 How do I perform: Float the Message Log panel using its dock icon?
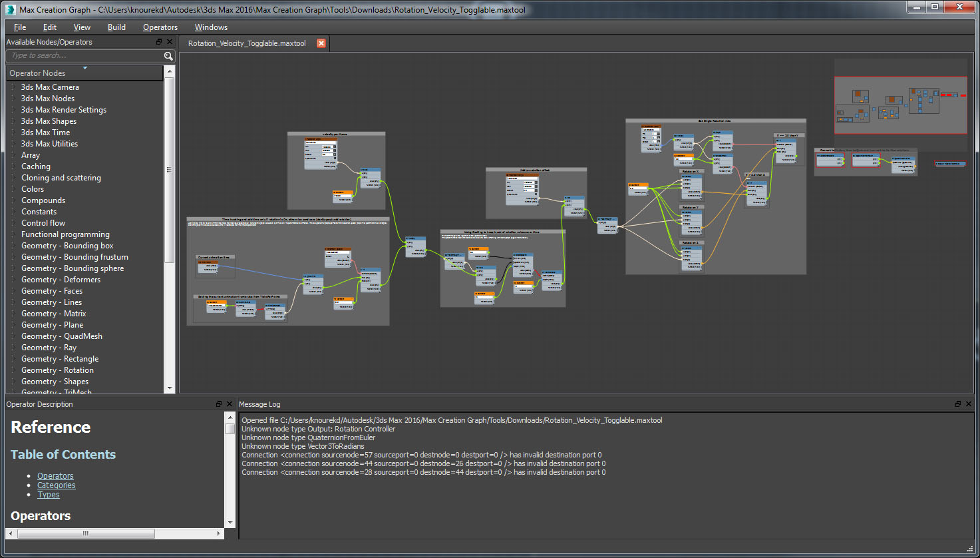click(x=959, y=404)
